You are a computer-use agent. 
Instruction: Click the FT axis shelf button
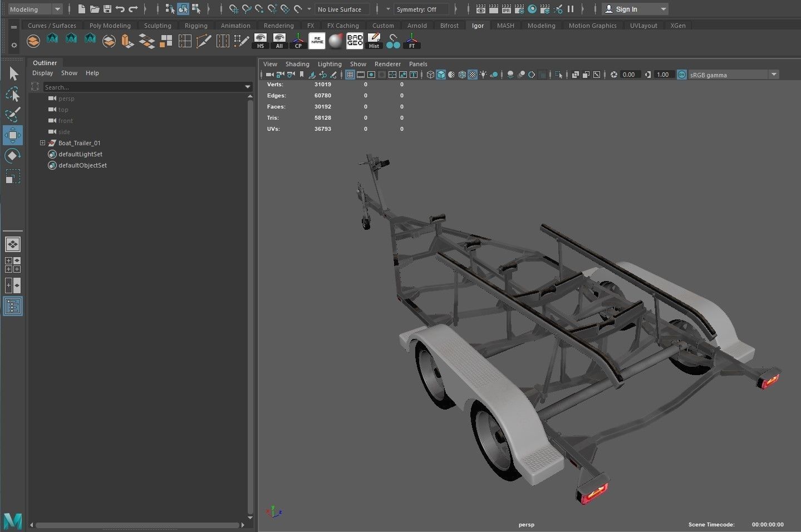pyautogui.click(x=412, y=41)
